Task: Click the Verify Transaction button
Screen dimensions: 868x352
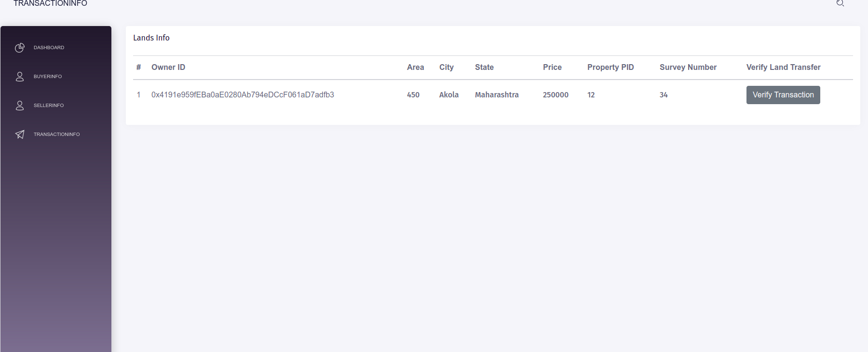Action: point(783,95)
